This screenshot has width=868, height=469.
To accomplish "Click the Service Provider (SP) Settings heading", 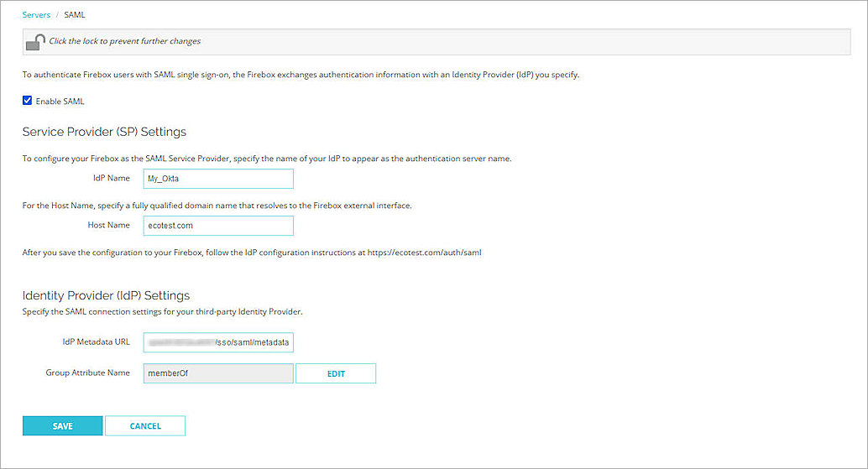I will coord(104,132).
